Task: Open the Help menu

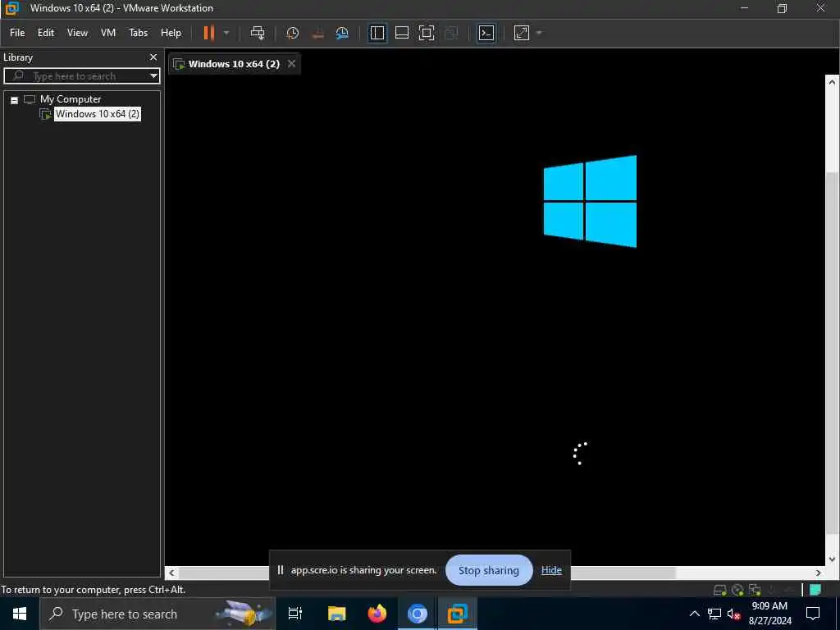Action: 171,33
